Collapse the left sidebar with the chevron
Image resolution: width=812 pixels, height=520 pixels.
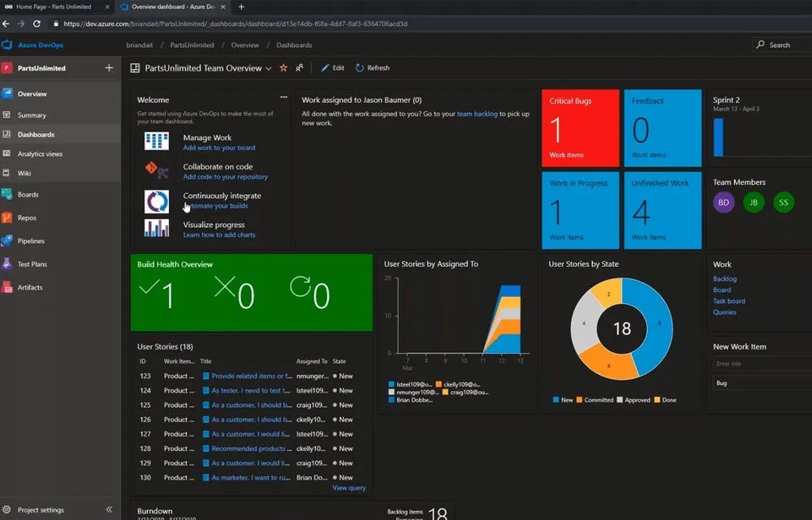tap(109, 509)
